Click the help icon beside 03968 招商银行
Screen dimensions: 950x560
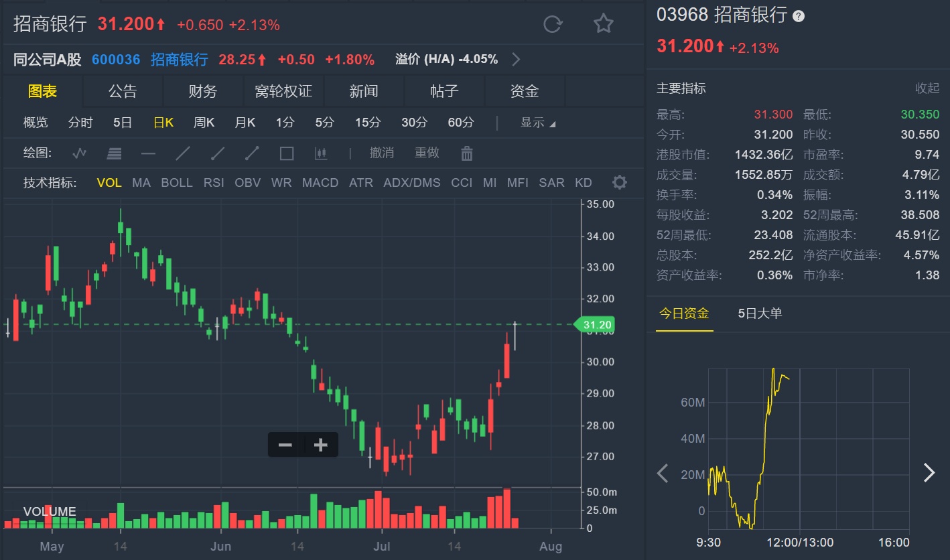pyautogui.click(x=799, y=16)
